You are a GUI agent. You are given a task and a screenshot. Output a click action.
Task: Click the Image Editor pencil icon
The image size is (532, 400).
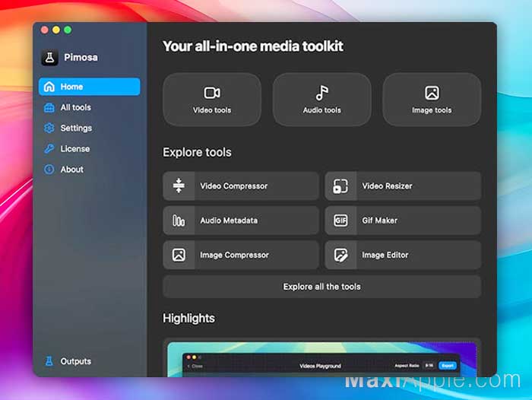pyautogui.click(x=340, y=255)
